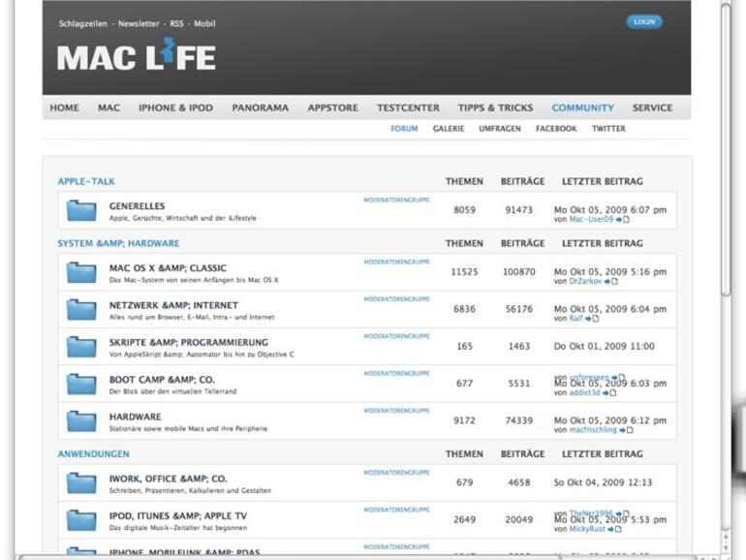Click the Mac OS X & Classic folder icon

click(x=81, y=272)
